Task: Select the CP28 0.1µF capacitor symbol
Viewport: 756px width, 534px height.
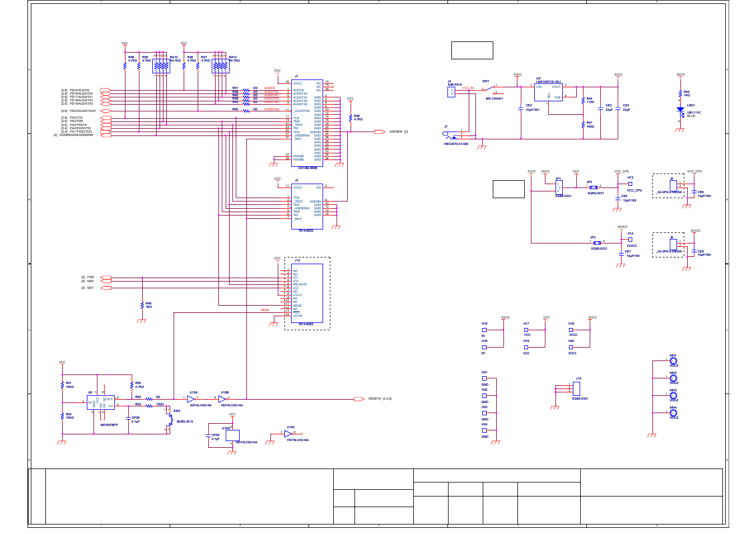Action: tap(128, 418)
